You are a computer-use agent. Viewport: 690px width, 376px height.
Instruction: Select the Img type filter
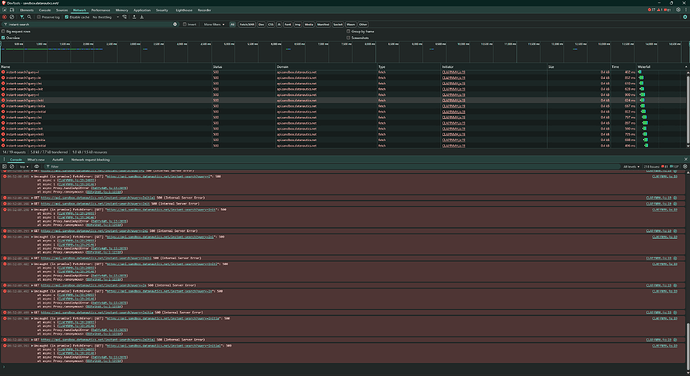297,24
